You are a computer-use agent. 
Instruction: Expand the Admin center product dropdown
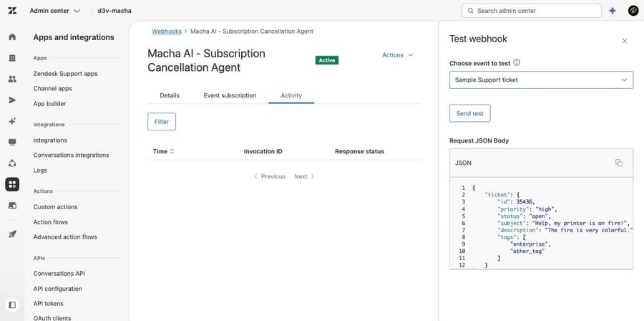point(55,11)
